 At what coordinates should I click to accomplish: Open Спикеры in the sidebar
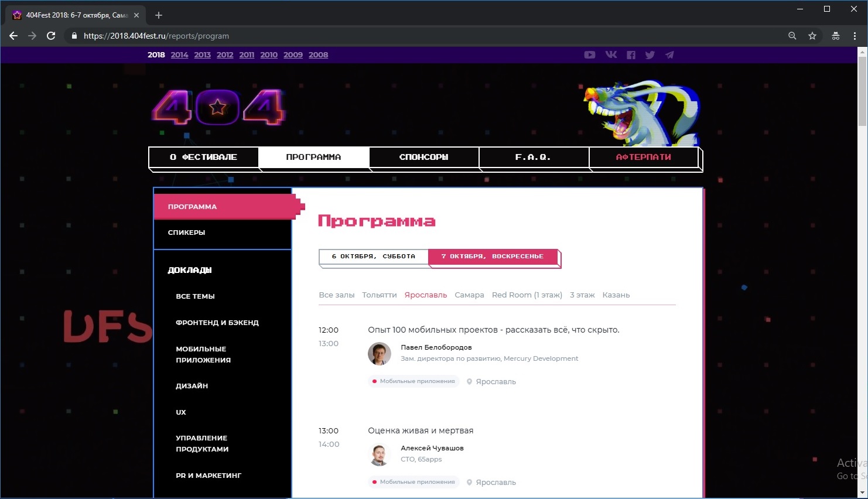click(187, 233)
